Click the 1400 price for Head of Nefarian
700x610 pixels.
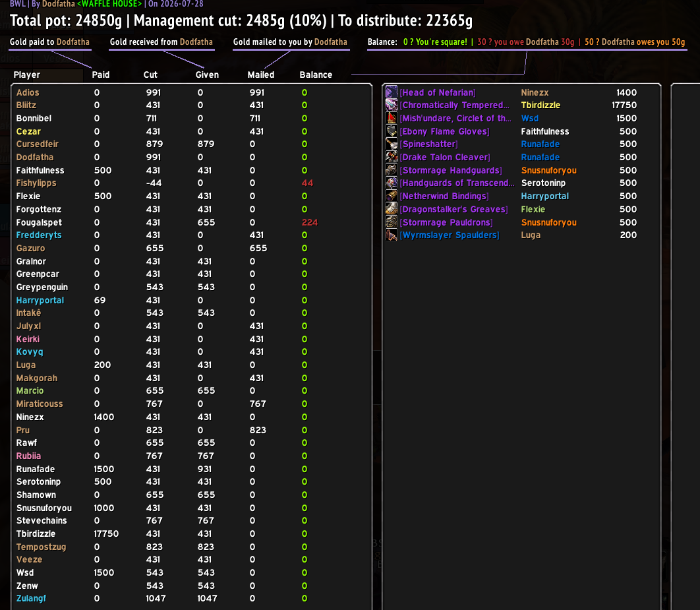coord(626,92)
